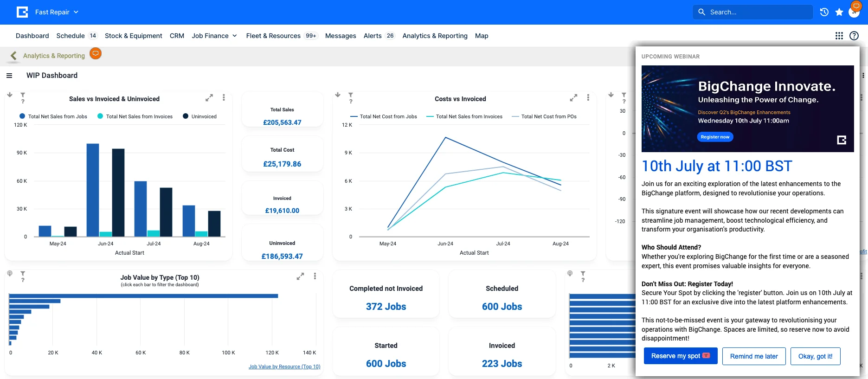Image resolution: width=868 pixels, height=379 pixels.
Task: Open Analytics & Reporting in main navigation
Action: tap(435, 36)
